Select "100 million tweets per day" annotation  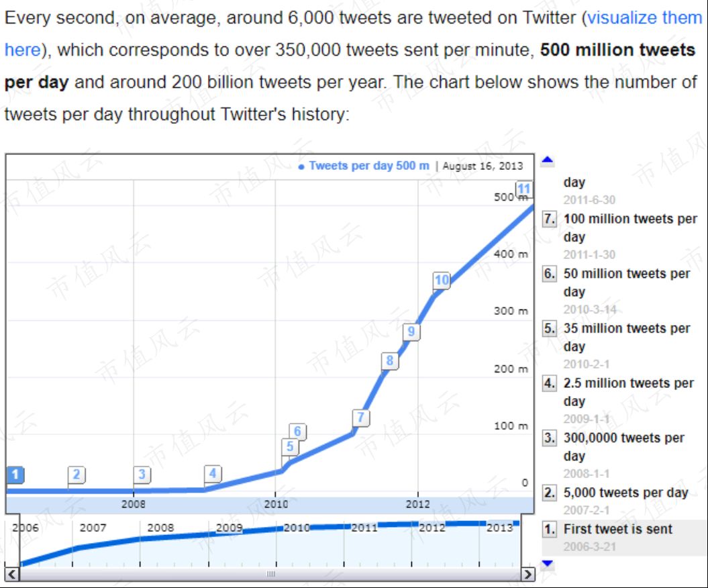tap(630, 219)
